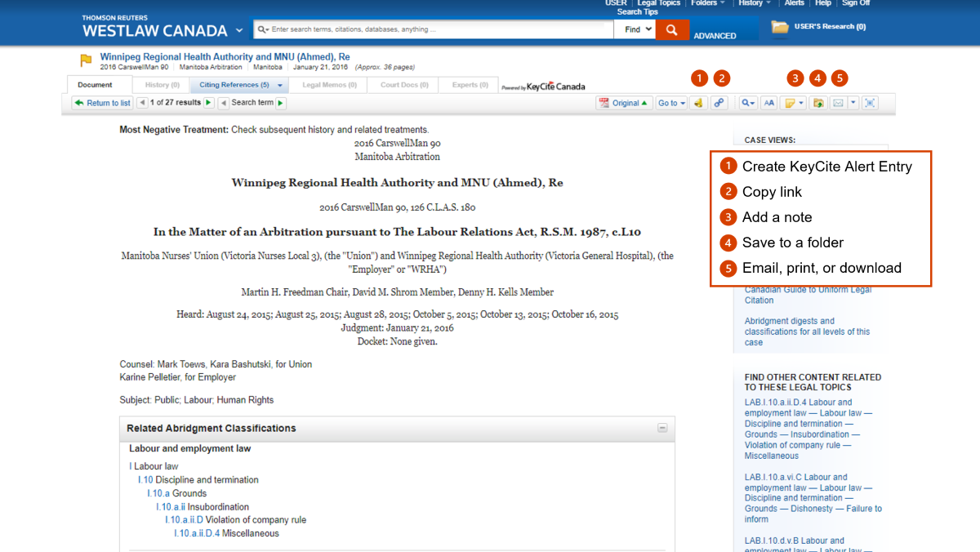Open the Citing References tab dropdown arrow
Screen dimensions: 980x552
(280, 85)
